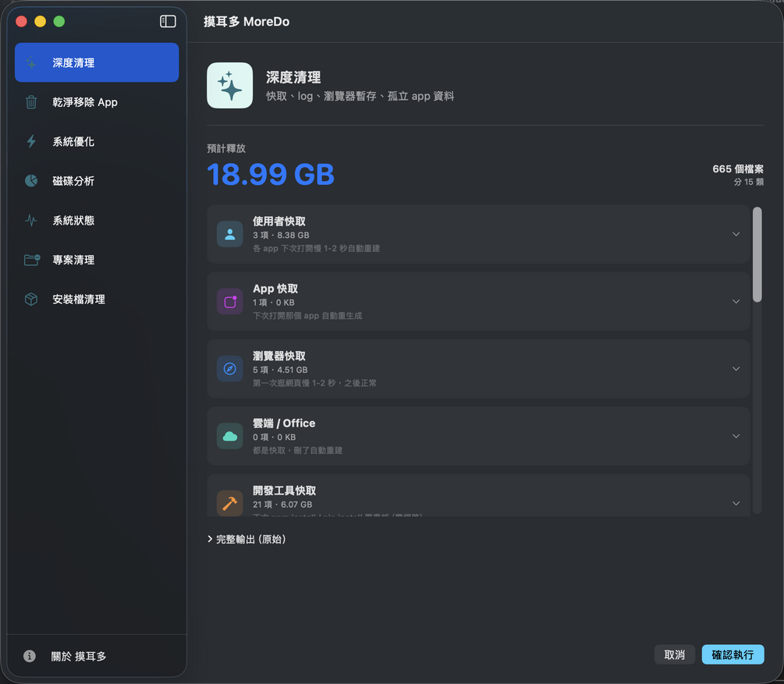The width and height of the screenshot is (784, 684).
Task: Click the 0 項 · 0 KB text
Action: pos(274,437)
